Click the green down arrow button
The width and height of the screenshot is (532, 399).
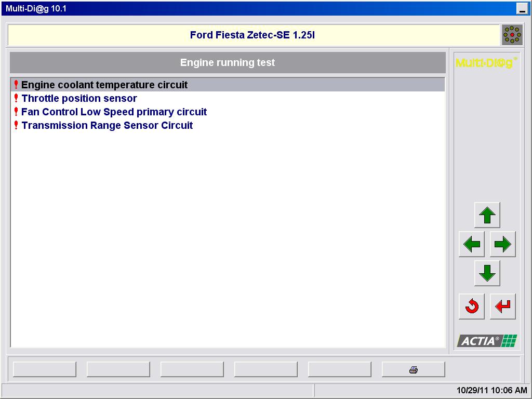pyautogui.click(x=487, y=273)
